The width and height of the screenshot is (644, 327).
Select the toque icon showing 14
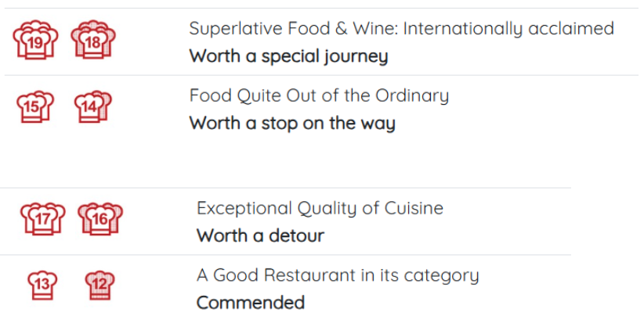tap(93, 106)
